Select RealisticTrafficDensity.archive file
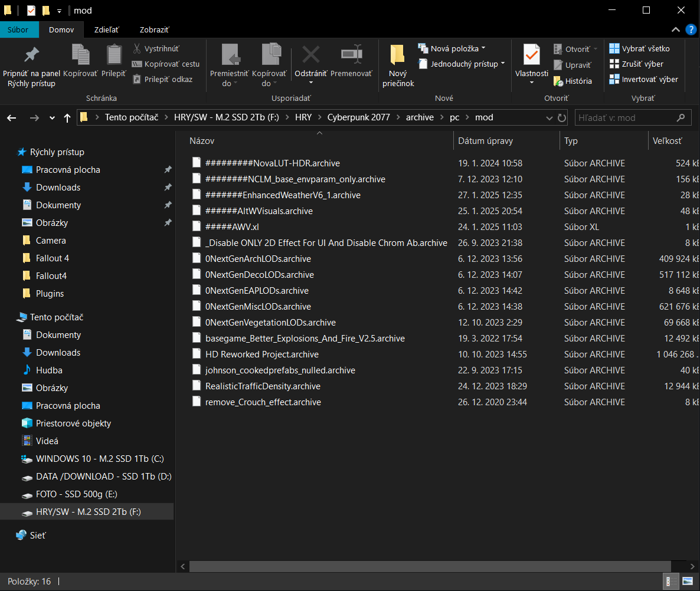Viewport: 700px width, 591px height. [x=263, y=386]
